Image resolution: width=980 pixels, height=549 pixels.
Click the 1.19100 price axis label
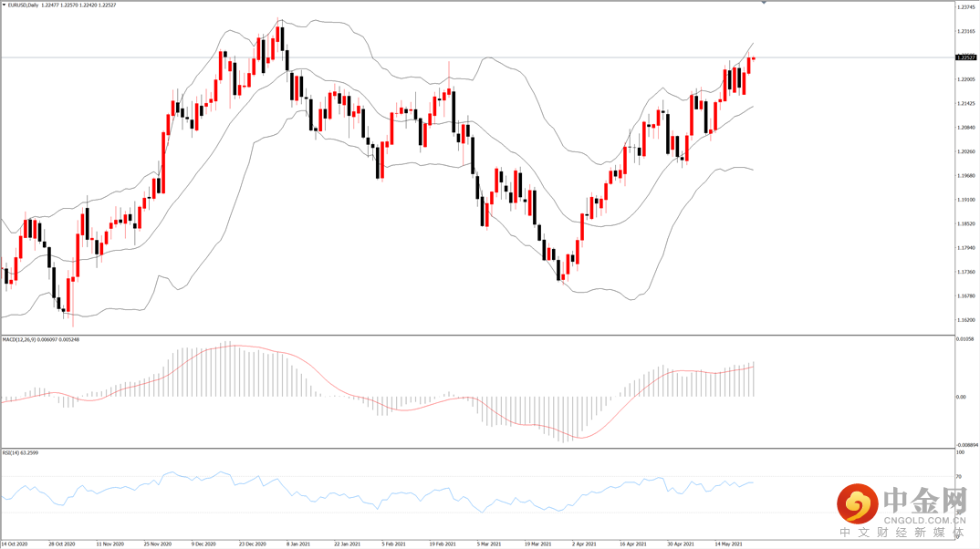click(x=966, y=200)
